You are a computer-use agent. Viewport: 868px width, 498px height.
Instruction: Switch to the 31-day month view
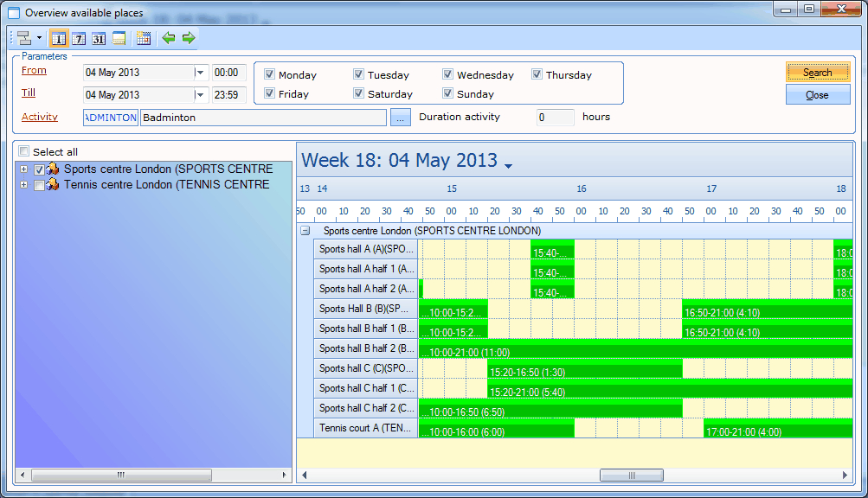click(x=99, y=38)
